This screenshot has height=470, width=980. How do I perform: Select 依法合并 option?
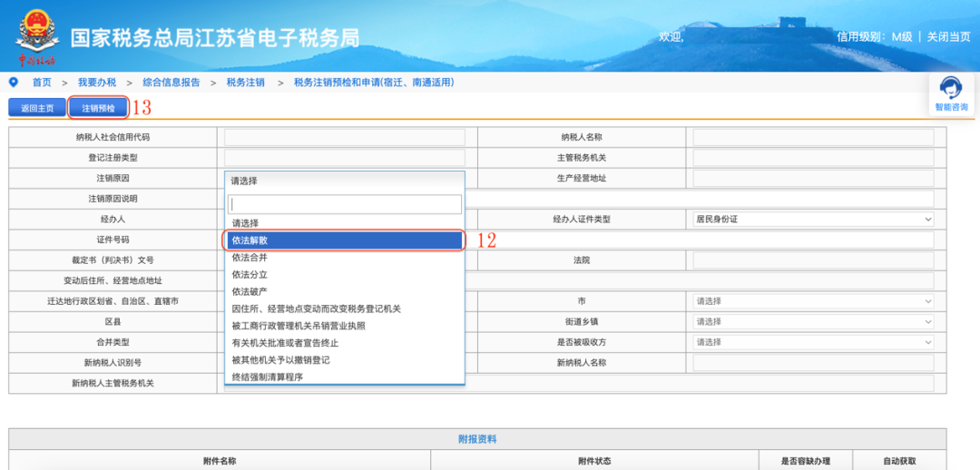345,258
